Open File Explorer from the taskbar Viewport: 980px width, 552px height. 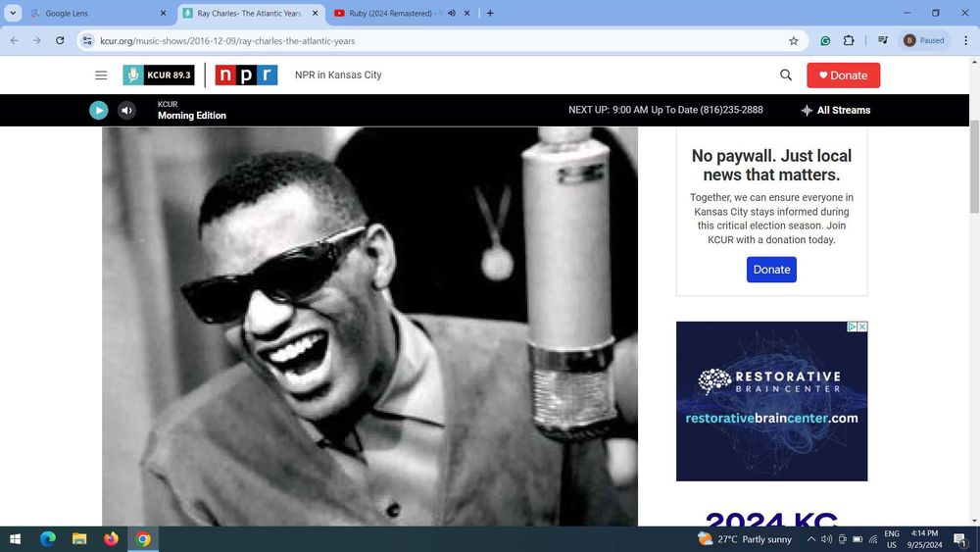79,539
